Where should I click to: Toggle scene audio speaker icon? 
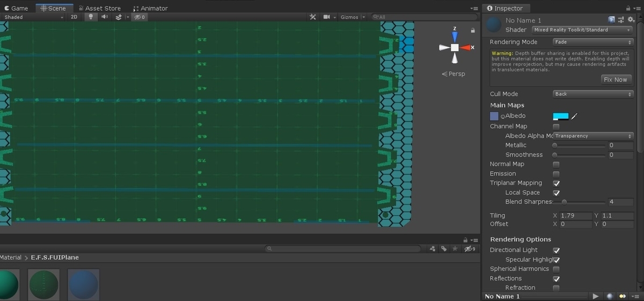point(104,17)
